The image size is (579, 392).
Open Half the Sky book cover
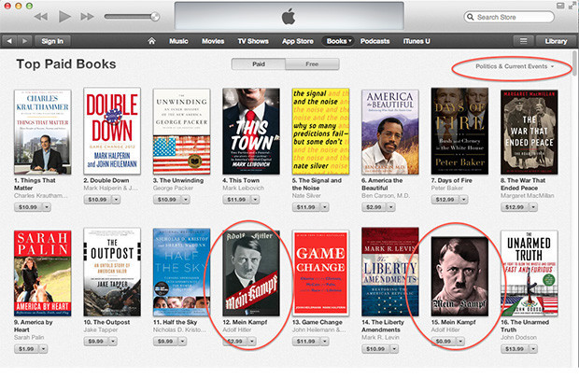[182, 273]
